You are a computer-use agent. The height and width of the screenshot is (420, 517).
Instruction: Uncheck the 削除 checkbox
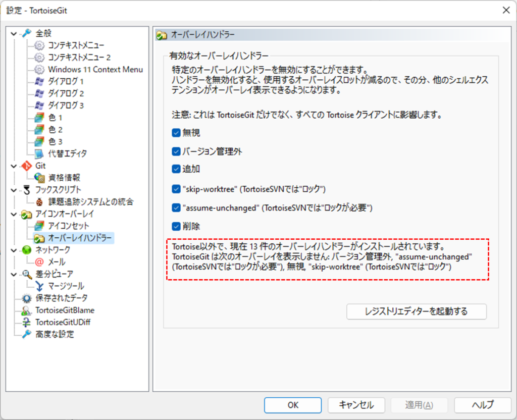[176, 227]
